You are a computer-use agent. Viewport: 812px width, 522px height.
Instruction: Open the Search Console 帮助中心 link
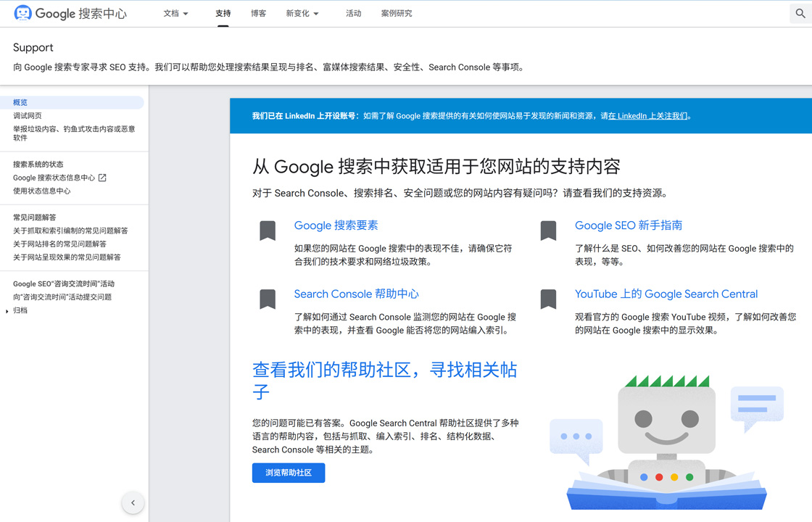point(356,294)
